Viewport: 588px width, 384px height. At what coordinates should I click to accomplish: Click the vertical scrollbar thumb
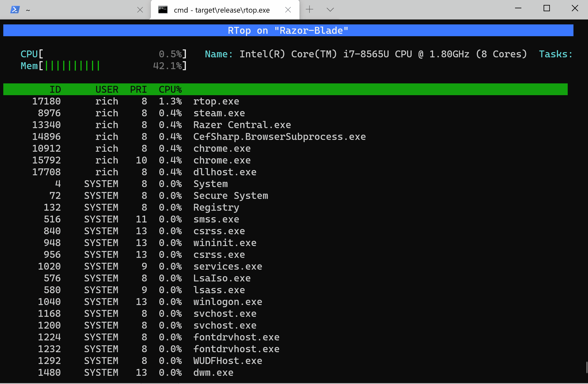point(587,368)
